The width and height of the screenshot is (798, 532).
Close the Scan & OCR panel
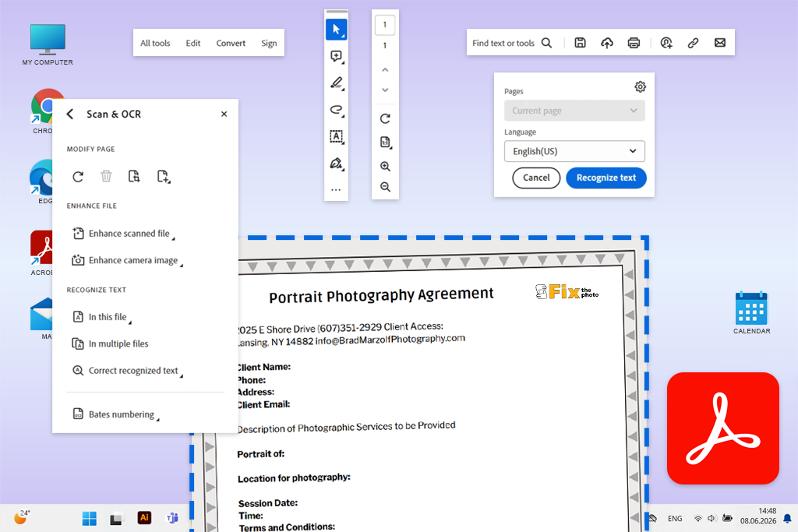coord(224,114)
